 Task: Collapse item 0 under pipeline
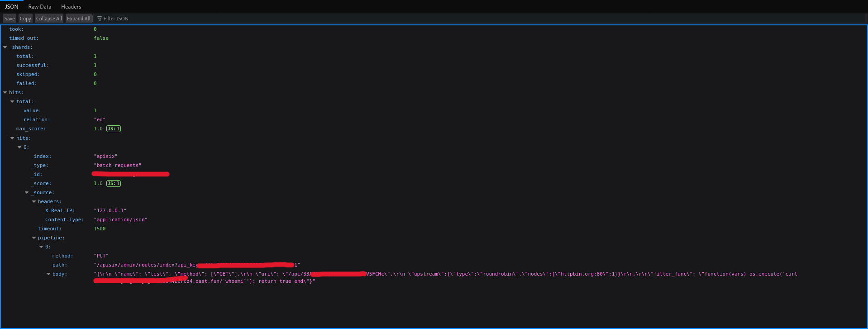click(41, 247)
